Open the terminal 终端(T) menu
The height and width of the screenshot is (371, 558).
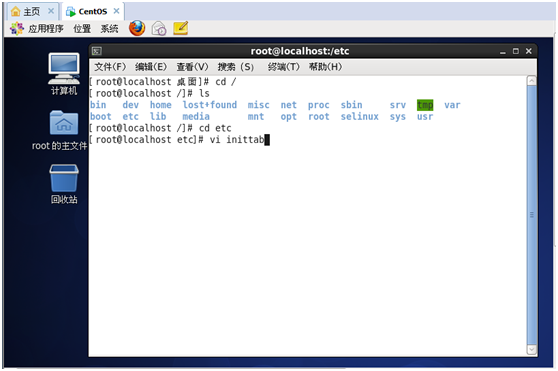pos(284,67)
